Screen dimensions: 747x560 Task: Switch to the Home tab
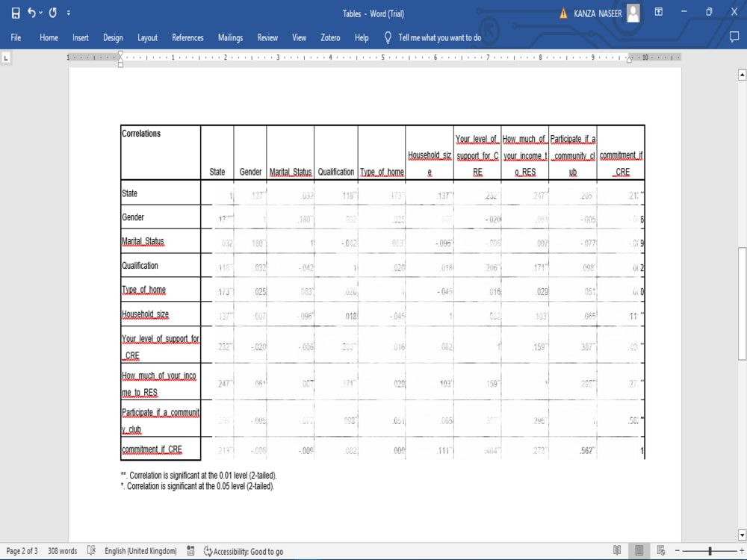(49, 37)
